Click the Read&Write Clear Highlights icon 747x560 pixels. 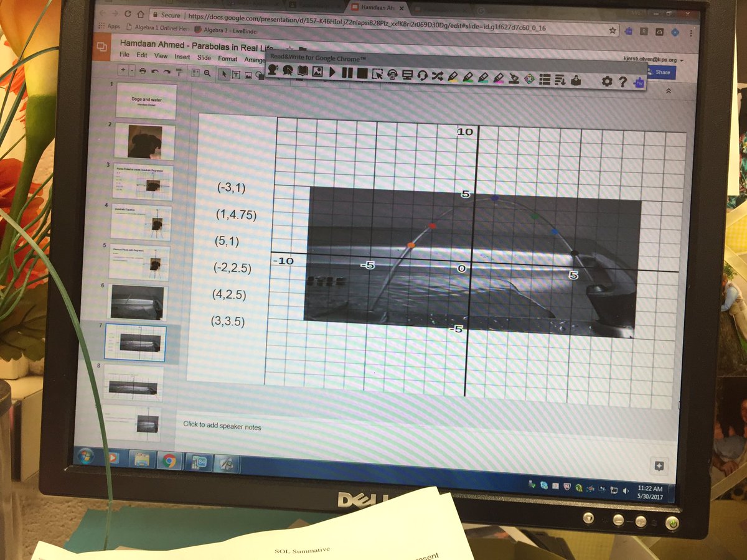514,78
